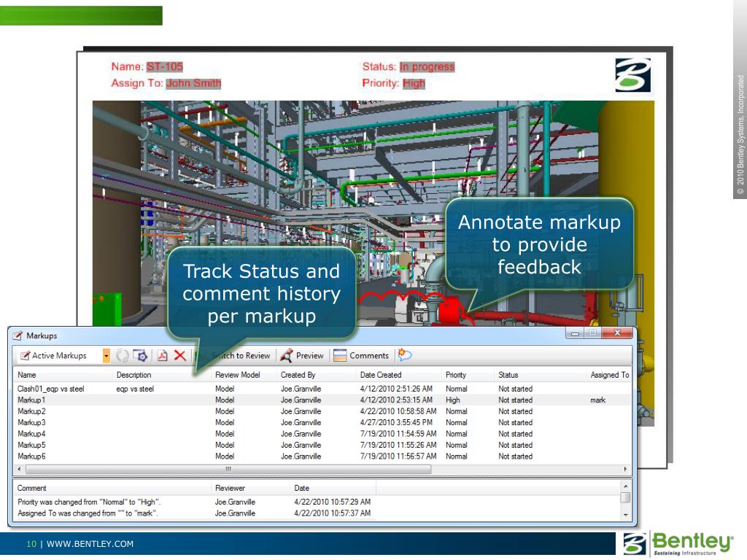This screenshot has height=560, width=747.
Task: Close the Markups window
Action: (x=617, y=332)
